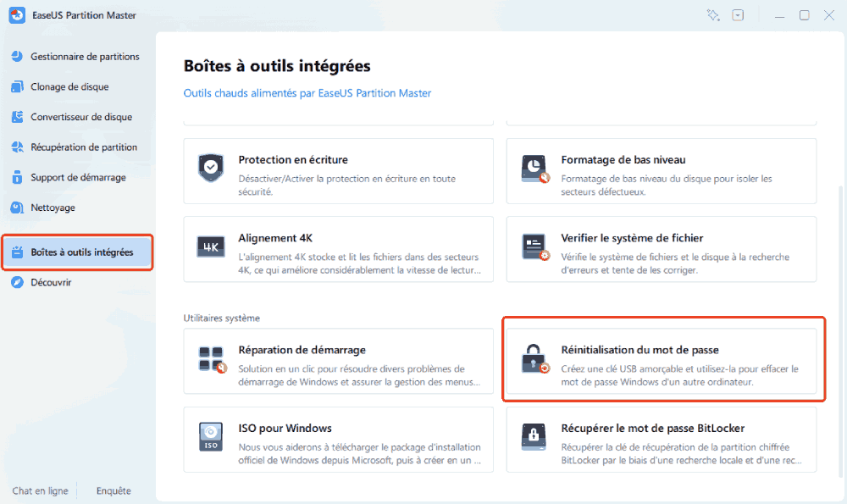Click the Convertisseur de disque sidebar icon
The height and width of the screenshot is (504, 847).
pyautogui.click(x=17, y=117)
